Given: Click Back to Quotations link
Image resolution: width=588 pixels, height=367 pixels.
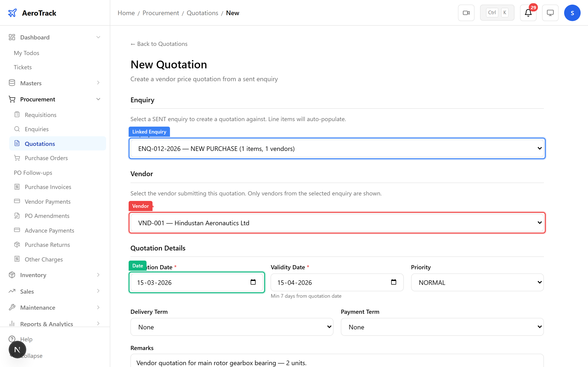Looking at the screenshot, I should pyautogui.click(x=159, y=44).
